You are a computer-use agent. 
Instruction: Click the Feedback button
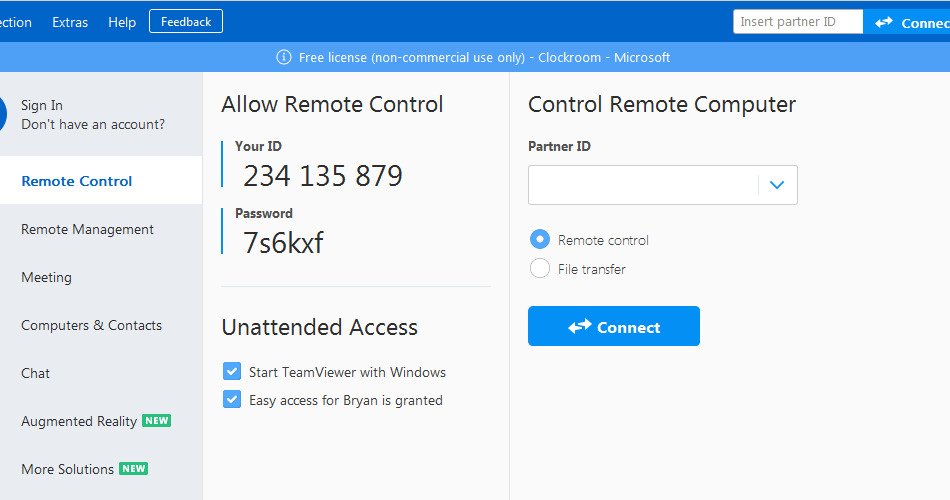(186, 22)
